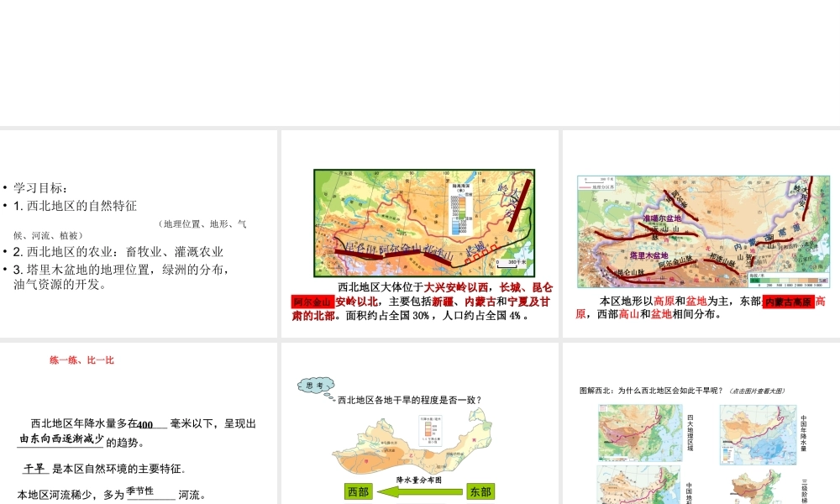Select the filled-in answer '干旱'
Viewport: 840px width, 504px height.
coord(35,469)
